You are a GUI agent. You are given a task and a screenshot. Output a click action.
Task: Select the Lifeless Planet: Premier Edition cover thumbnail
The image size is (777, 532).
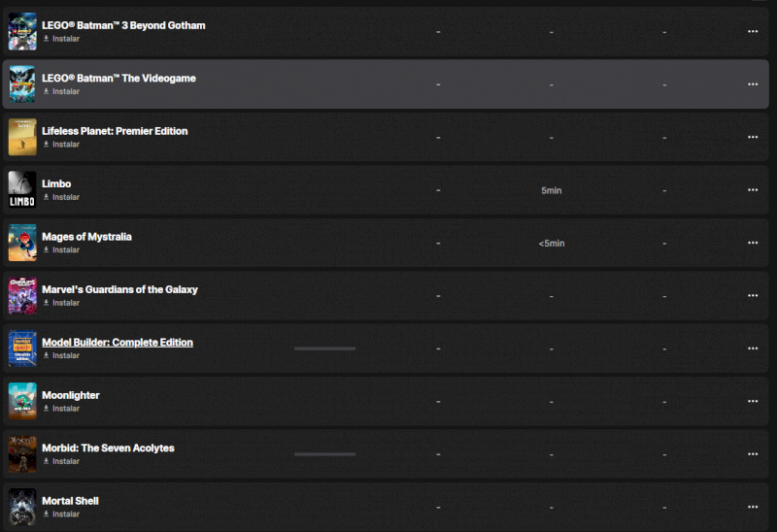pyautogui.click(x=22, y=137)
